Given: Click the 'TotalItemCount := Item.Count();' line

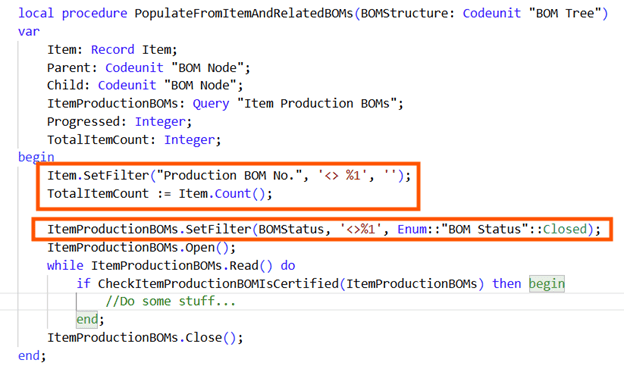Looking at the screenshot, I should (x=160, y=194).
